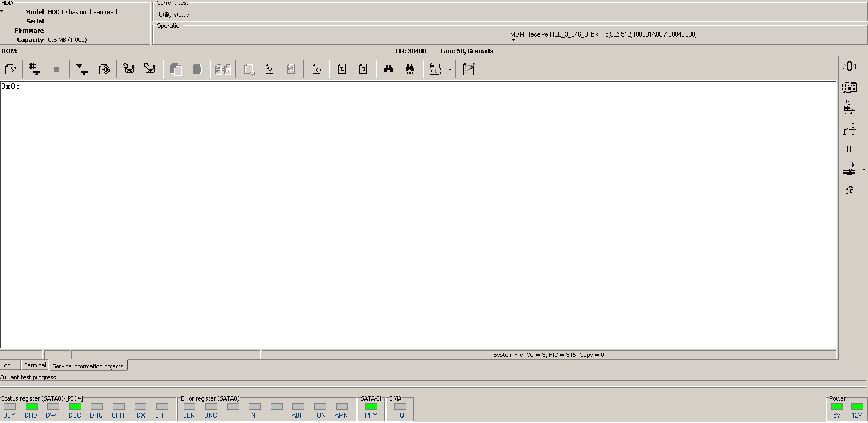Click the play-with-lines icon in right sidebar
The image size is (868, 423).
tap(849, 169)
